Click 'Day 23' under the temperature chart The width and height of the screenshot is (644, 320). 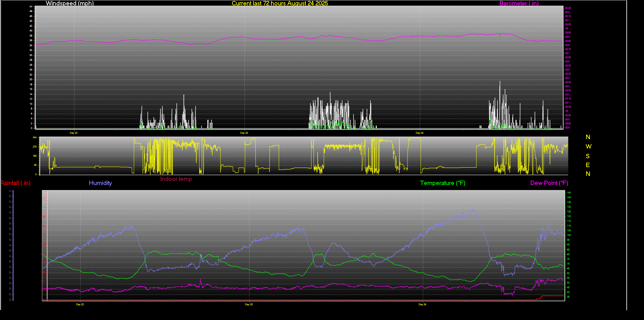click(x=249, y=304)
